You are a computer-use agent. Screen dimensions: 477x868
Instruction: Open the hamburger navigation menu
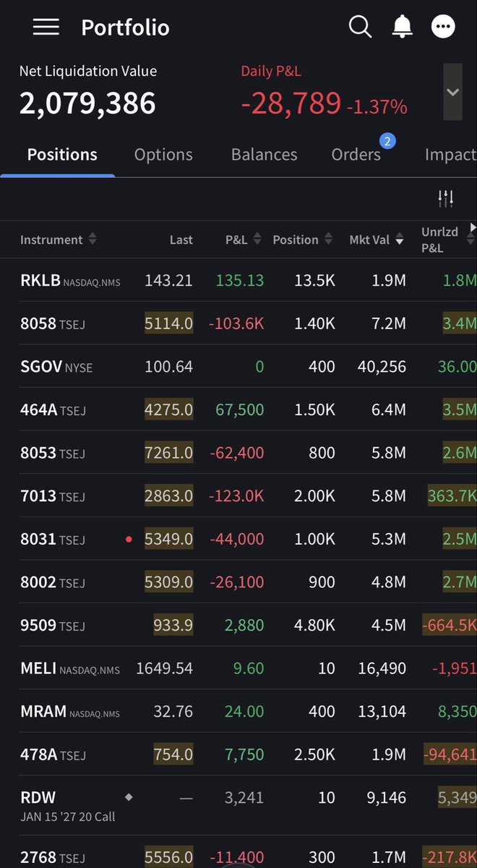point(46,27)
